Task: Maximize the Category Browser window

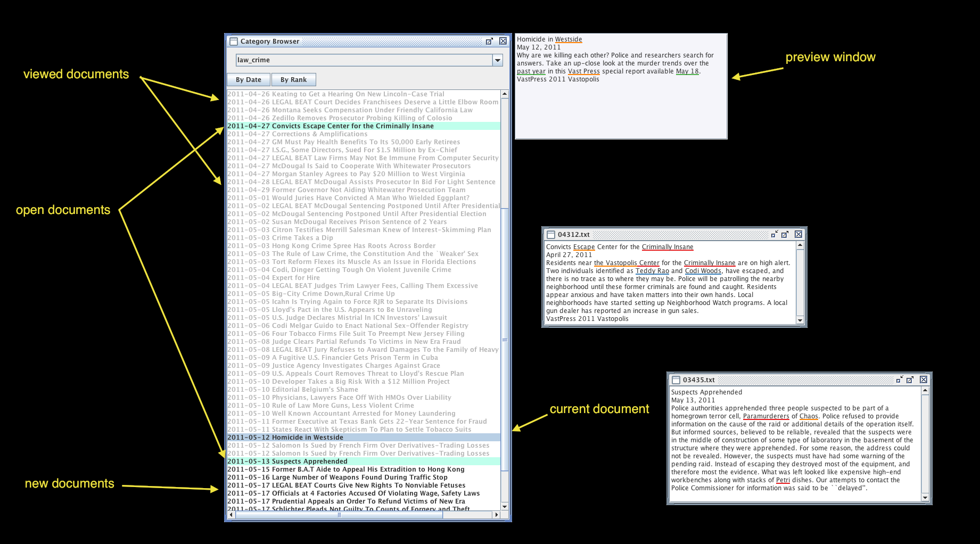Action: pyautogui.click(x=489, y=42)
